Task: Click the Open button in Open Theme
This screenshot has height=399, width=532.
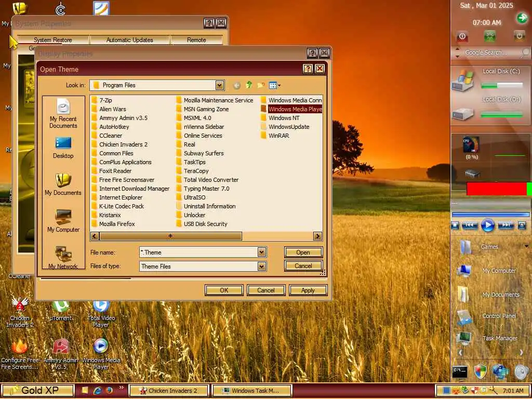Action: (303, 252)
